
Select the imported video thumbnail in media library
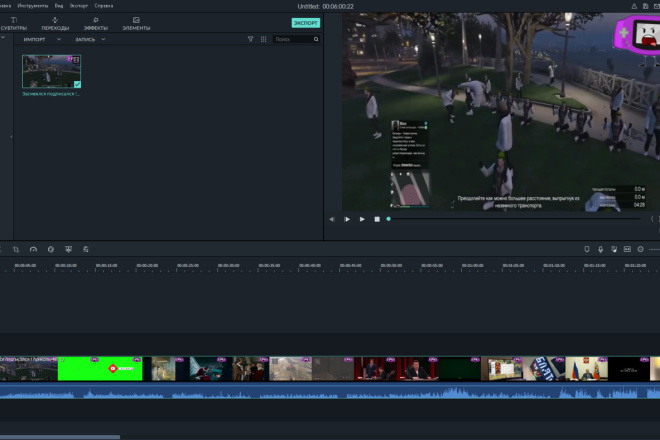click(51, 71)
